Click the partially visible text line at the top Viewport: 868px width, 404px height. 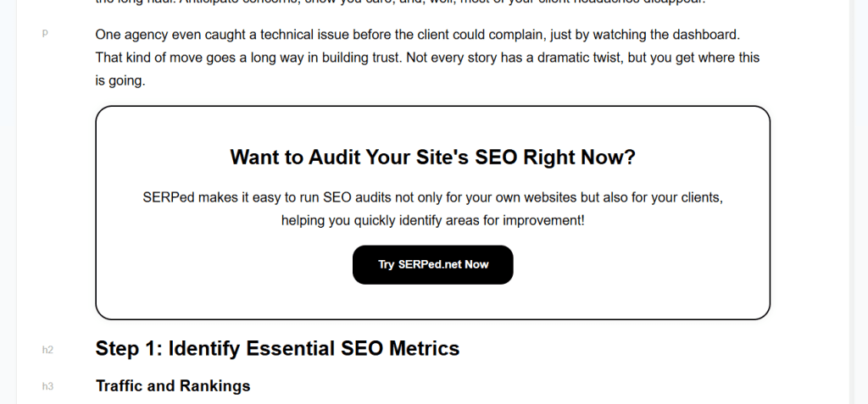point(398,3)
